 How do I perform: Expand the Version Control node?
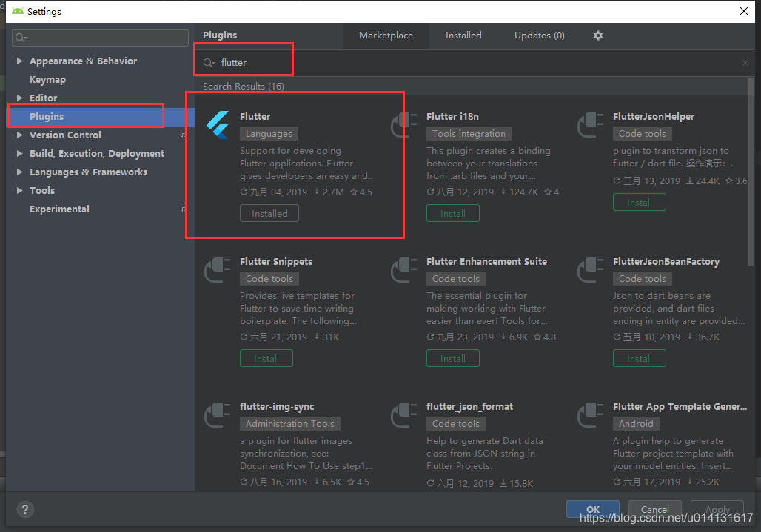click(20, 135)
